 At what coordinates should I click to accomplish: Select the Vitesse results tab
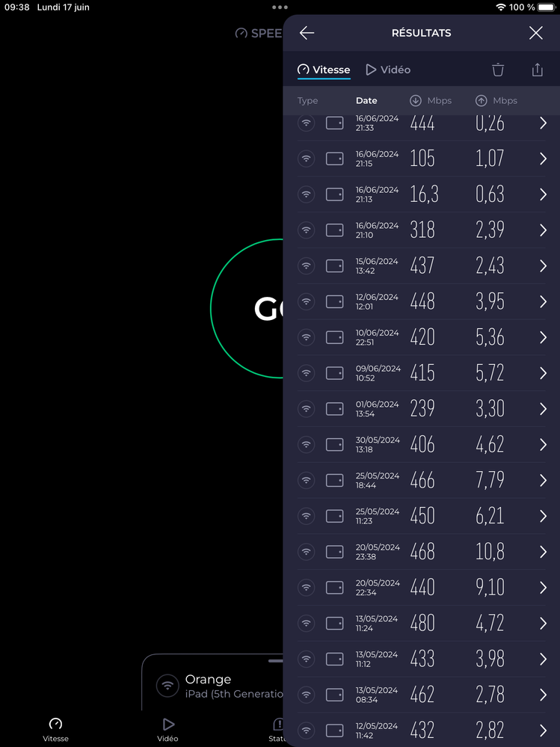tap(323, 70)
